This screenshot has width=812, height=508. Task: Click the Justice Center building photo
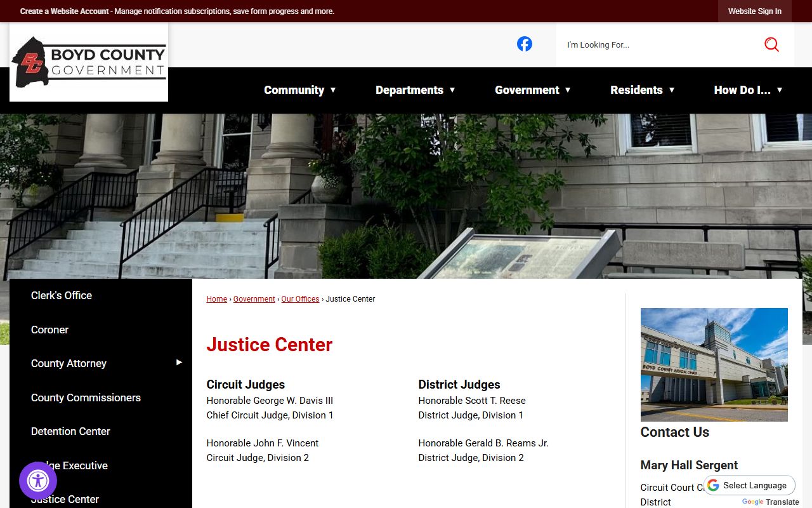[714, 364]
